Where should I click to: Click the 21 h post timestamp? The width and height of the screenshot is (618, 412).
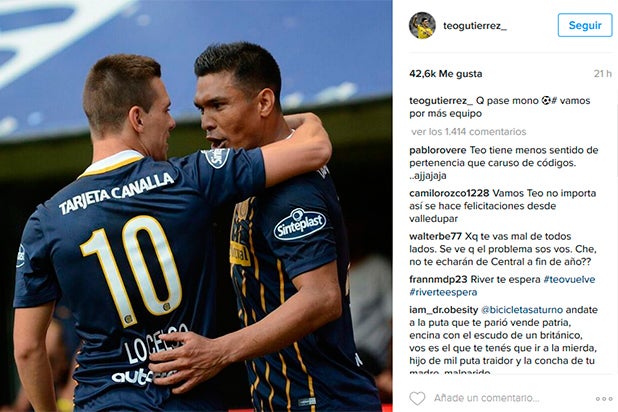[x=603, y=74]
